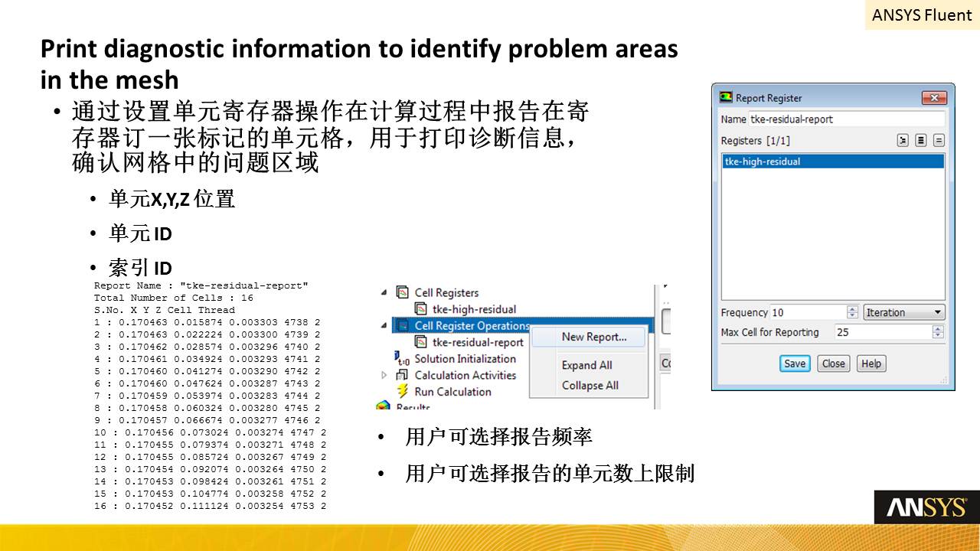980x551 pixels.
Task: Click the tke-high-residual tree node icon
Action: pyautogui.click(x=420, y=309)
